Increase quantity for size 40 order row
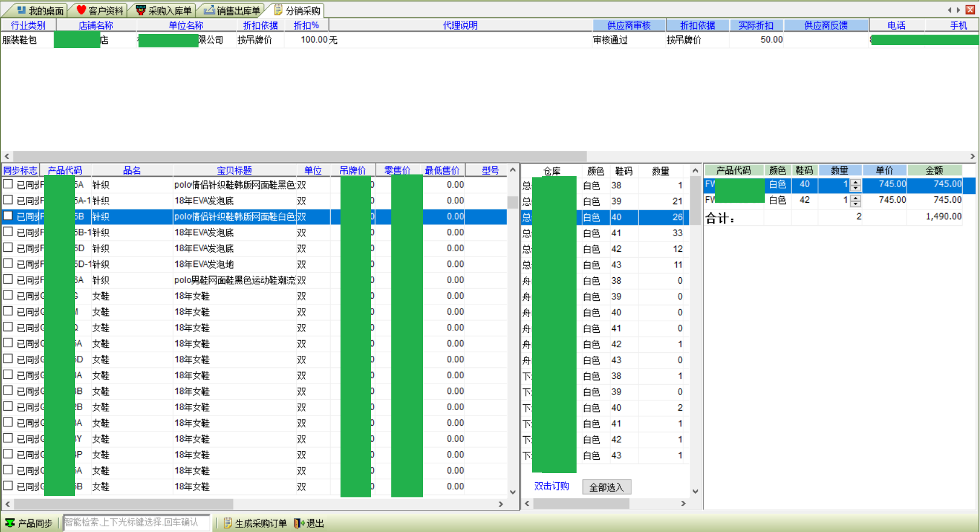 tap(856, 182)
